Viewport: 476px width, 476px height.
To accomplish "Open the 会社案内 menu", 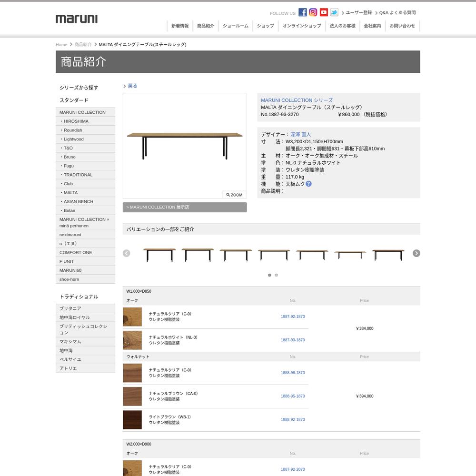I will point(373,26).
